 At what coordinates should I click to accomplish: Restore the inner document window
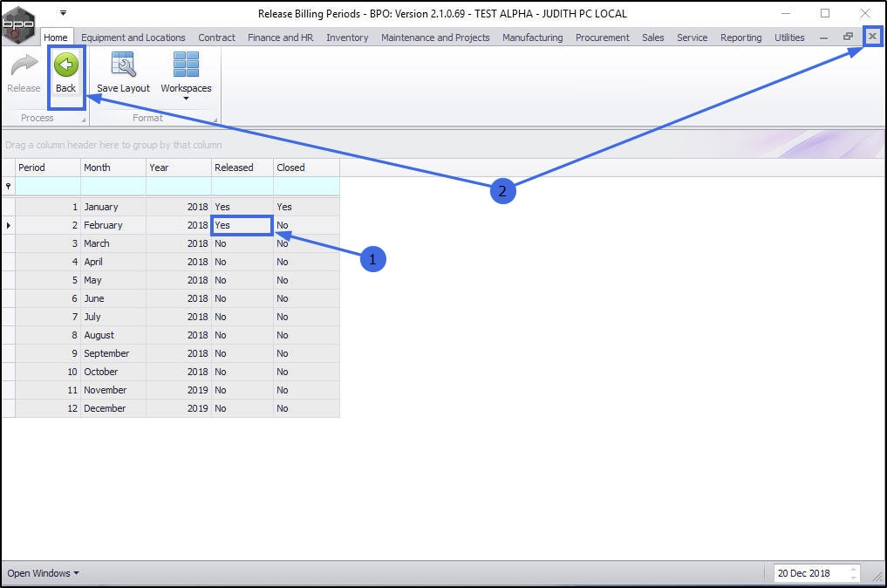click(x=848, y=37)
